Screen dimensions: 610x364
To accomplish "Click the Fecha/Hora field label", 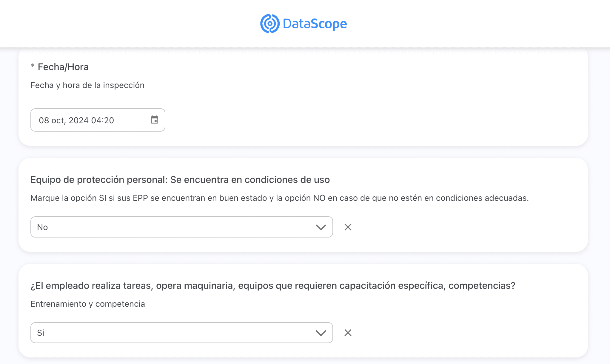I will tap(63, 67).
